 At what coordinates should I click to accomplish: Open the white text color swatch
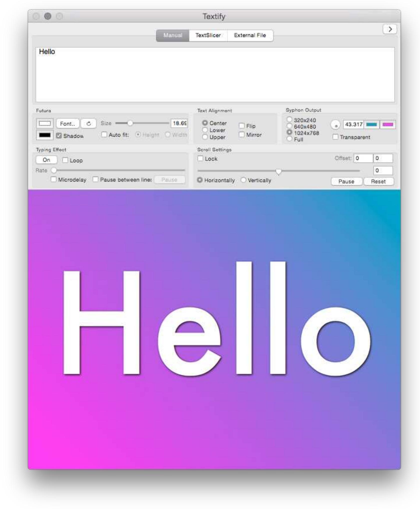[45, 123]
